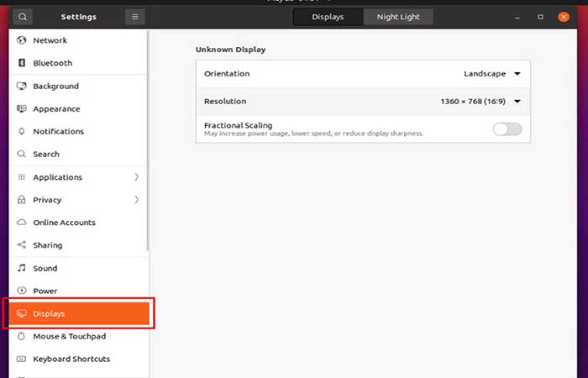Click the sidebar vertical scrollbar
The image size is (588, 378).
coord(148,141)
